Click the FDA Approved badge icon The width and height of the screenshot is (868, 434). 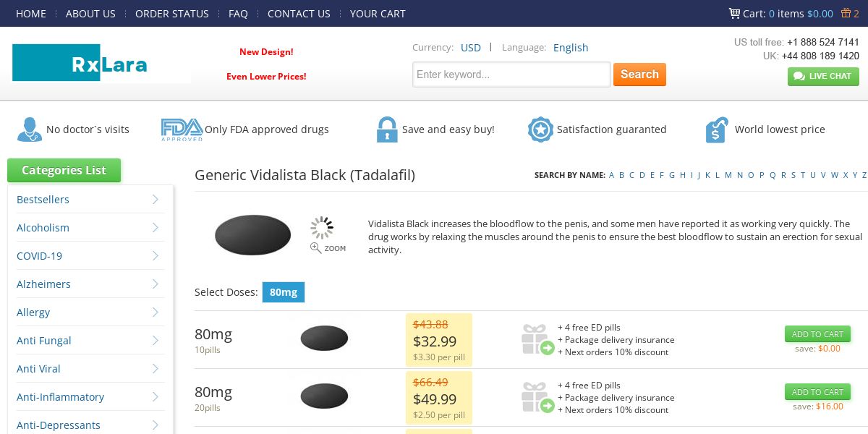181,129
